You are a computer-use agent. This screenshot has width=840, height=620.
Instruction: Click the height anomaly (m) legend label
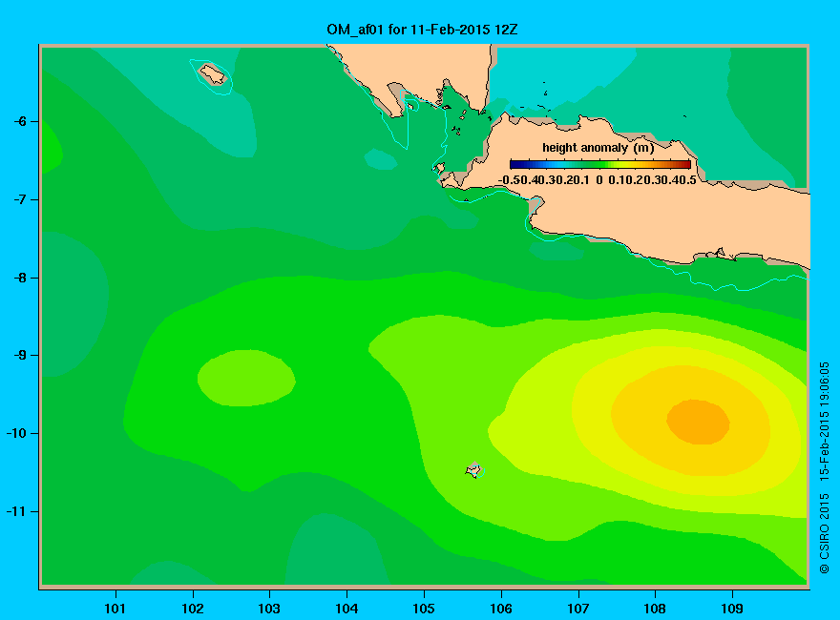598,148
